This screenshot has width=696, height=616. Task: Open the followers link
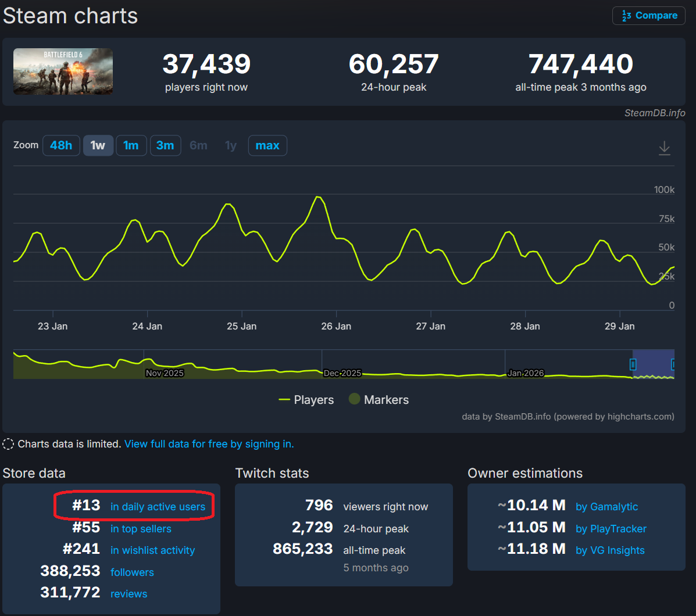click(x=132, y=572)
